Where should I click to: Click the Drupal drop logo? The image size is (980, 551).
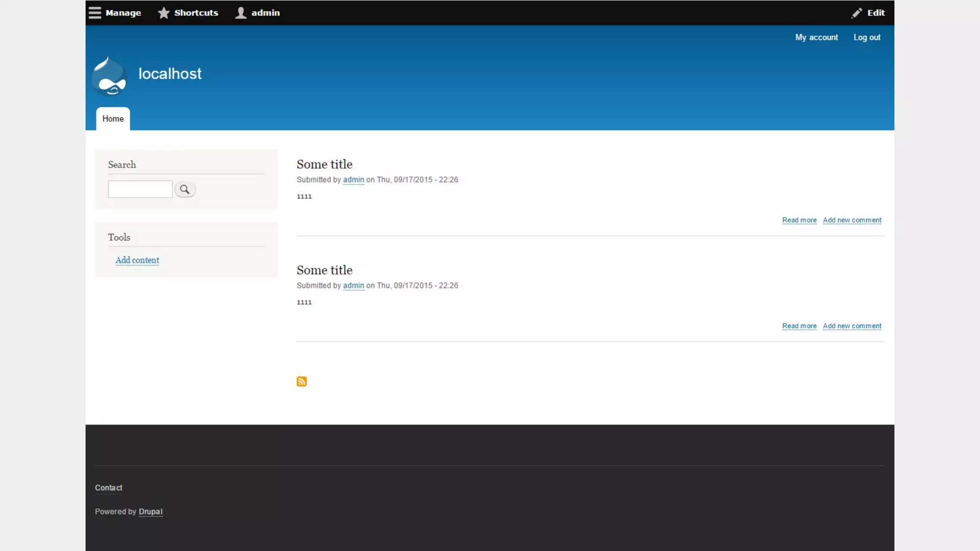(110, 76)
